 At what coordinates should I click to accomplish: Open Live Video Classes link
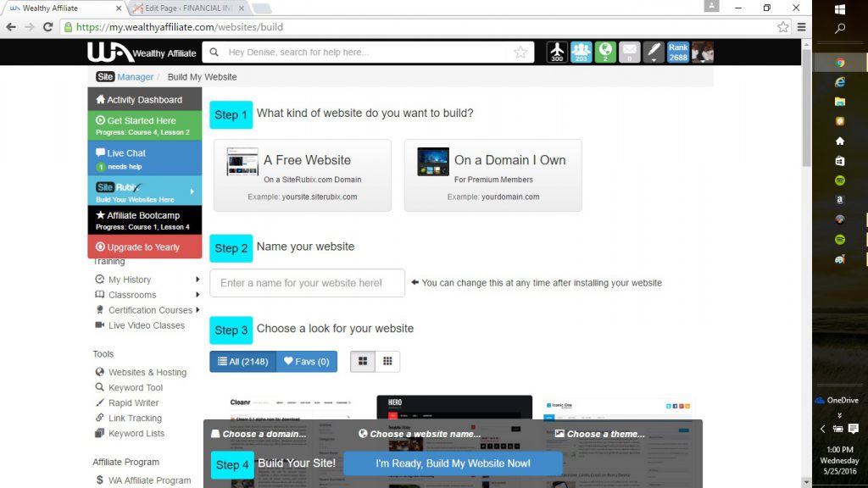coord(146,325)
